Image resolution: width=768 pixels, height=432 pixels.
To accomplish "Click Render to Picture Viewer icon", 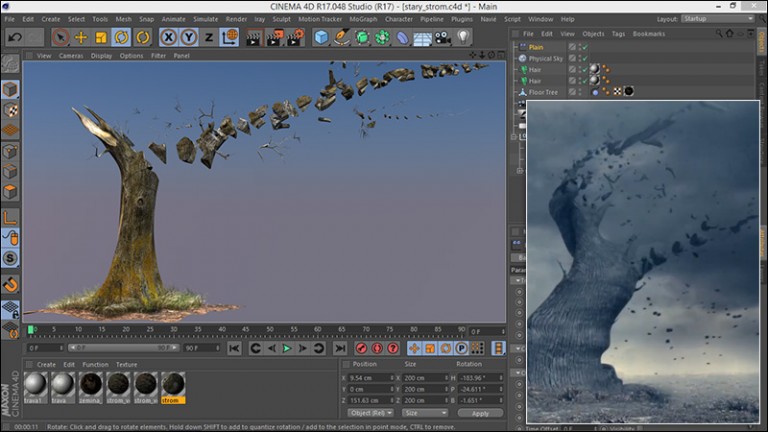I will [x=275, y=37].
